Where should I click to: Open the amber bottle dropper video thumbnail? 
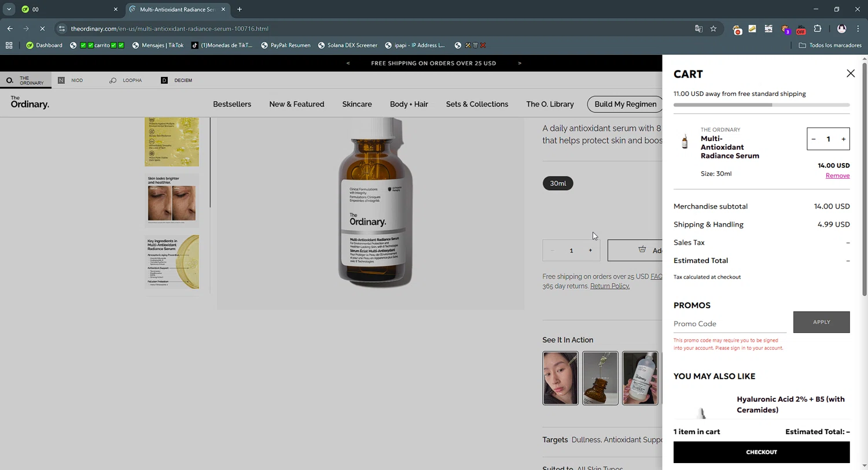600,378
